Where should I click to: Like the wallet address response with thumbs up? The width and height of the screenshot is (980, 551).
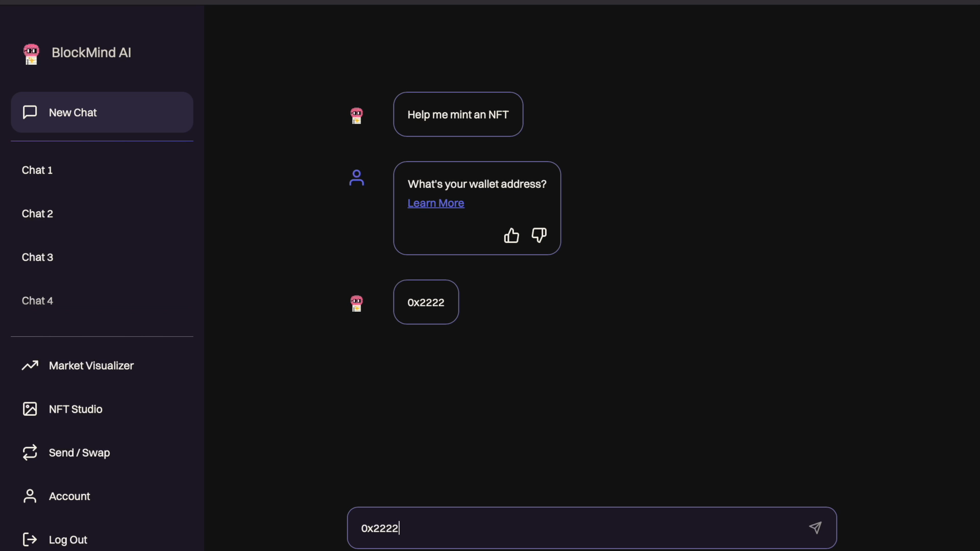[x=511, y=235]
